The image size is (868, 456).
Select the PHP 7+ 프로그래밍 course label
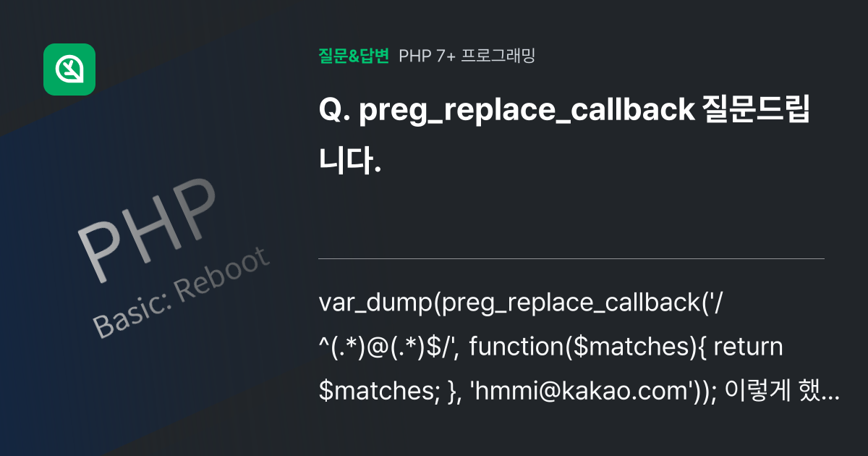click(x=467, y=56)
